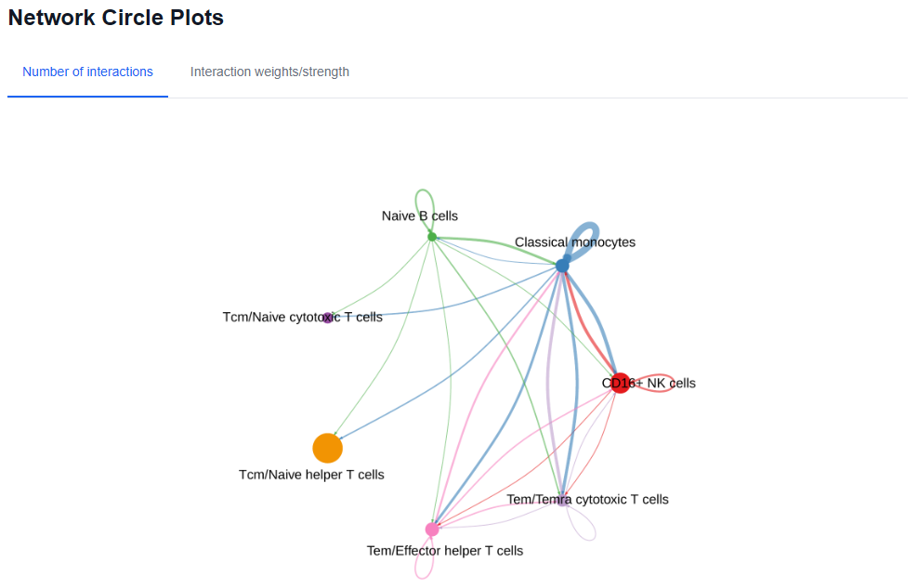Image resolution: width=918 pixels, height=588 pixels.
Task: Click the "Naive B cells" text label
Action: point(420,216)
